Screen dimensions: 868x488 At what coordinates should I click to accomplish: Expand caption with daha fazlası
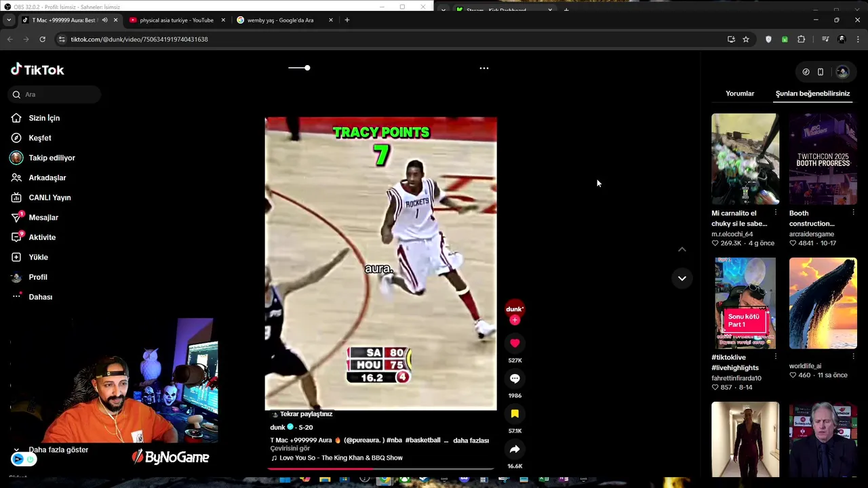pos(471,441)
